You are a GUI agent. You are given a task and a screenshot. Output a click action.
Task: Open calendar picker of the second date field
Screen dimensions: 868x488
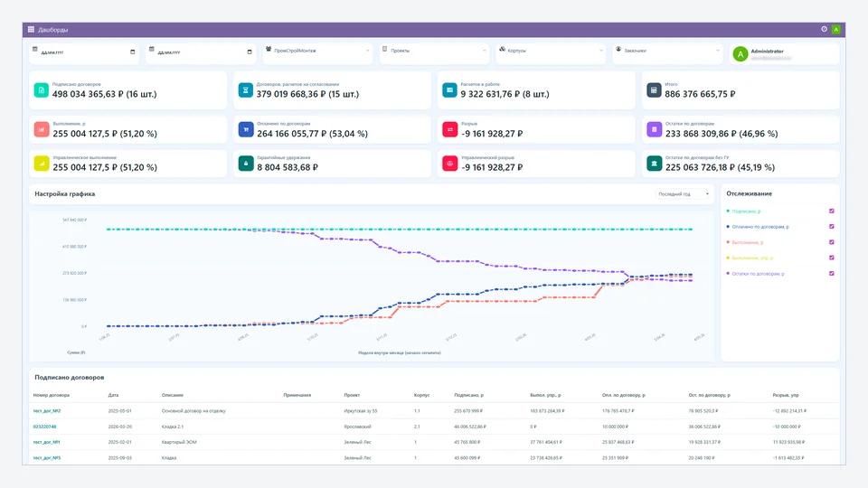point(250,52)
